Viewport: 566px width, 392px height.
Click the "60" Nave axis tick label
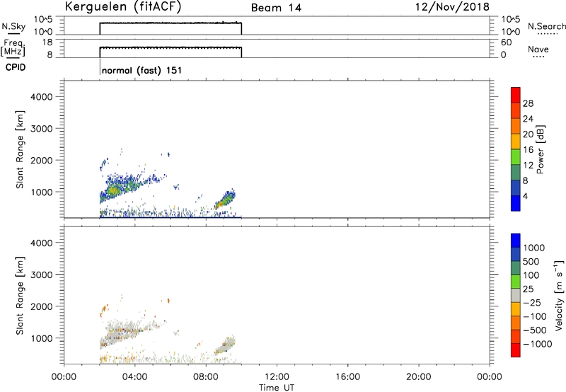coord(506,42)
